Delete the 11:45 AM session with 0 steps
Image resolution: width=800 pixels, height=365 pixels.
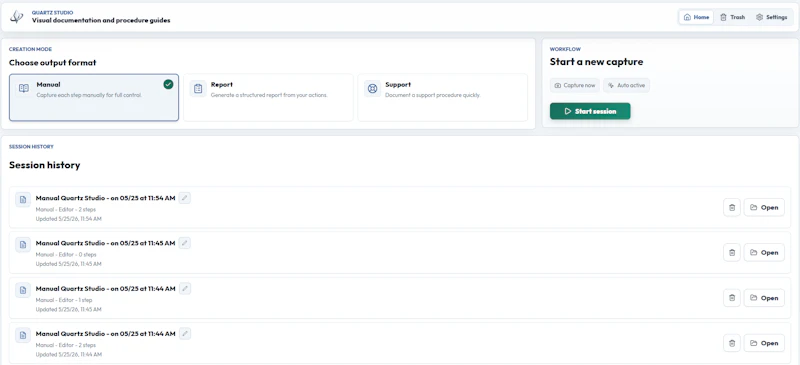[x=732, y=252]
